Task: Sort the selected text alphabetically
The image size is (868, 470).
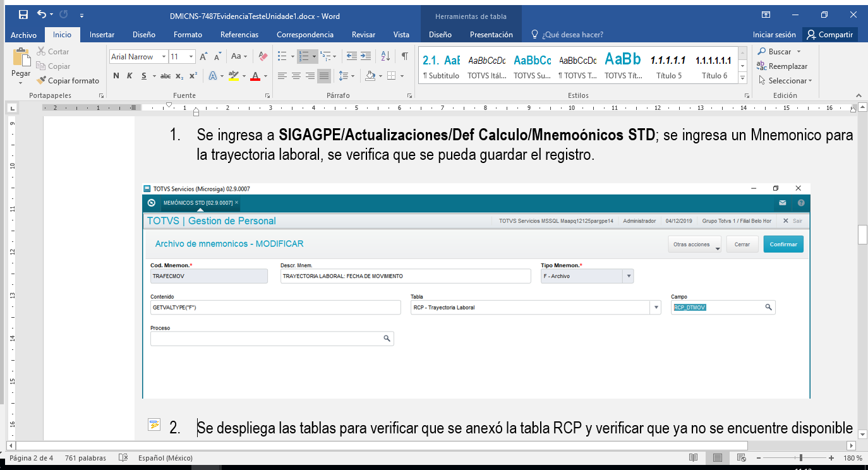Action: (385, 57)
